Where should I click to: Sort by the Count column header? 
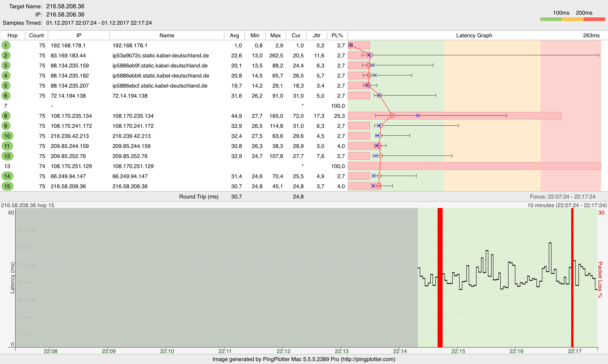(36, 35)
